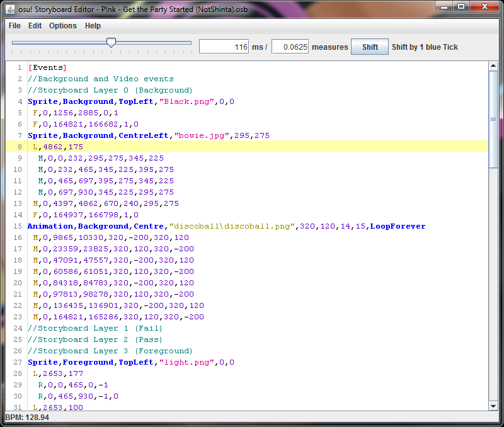Click line "M,0,4397,4862,670,240,295,275"
The height and width of the screenshot is (427, 504).
click(106, 203)
